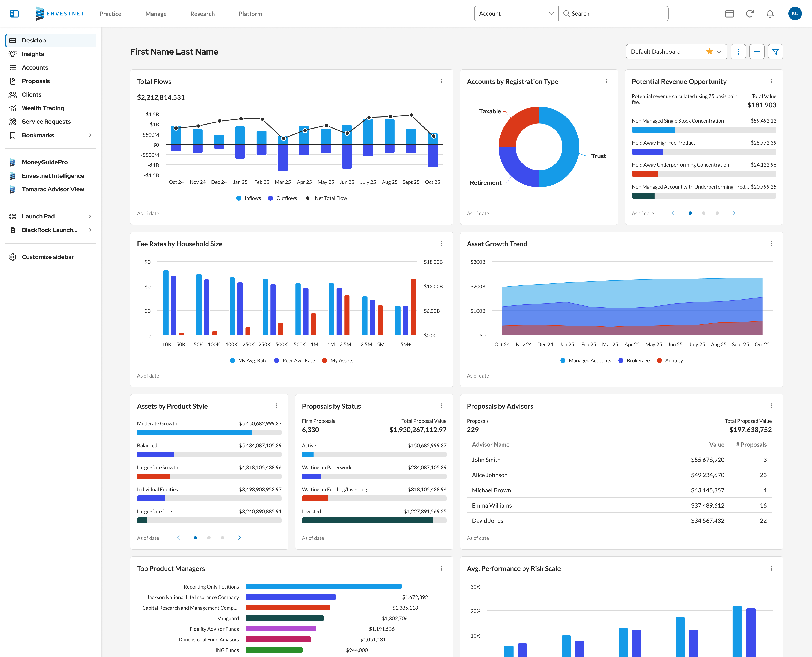
Task: Open the Research menu
Action: [202, 14]
